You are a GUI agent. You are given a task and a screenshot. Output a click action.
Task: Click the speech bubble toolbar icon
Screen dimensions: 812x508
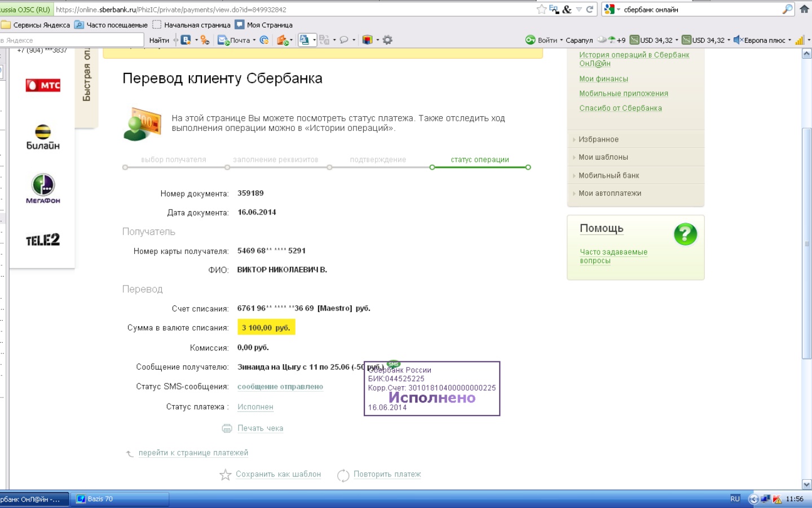(344, 40)
